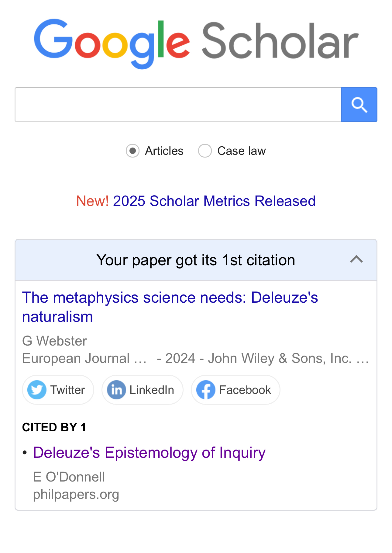Screen dimensions: 392x553
Task: Open Deleuze's Epistemology of Inquiry link
Action: 149,452
